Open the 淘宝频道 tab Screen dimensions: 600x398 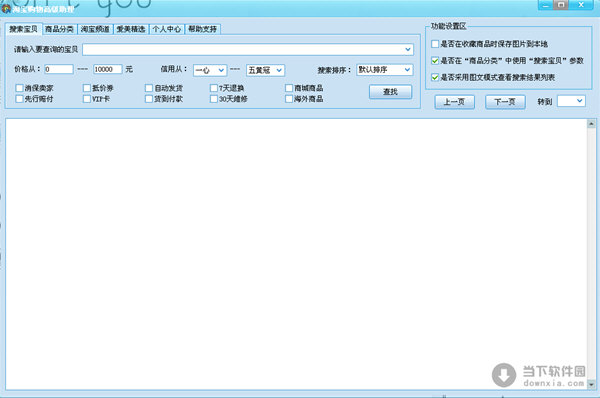[x=95, y=29]
